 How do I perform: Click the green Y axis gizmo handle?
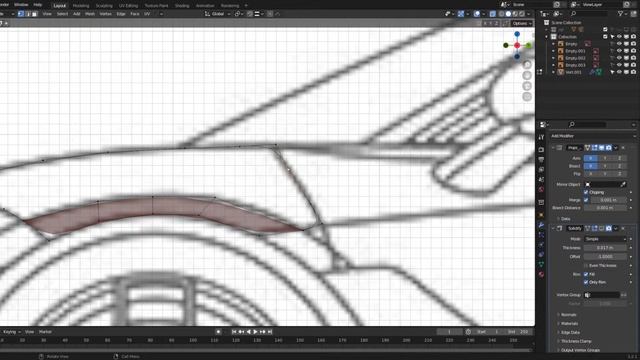(x=529, y=45)
